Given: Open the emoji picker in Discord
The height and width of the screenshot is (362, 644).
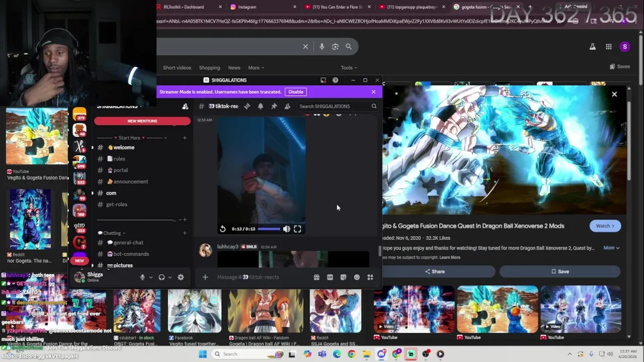Looking at the screenshot, I should click(x=357, y=277).
